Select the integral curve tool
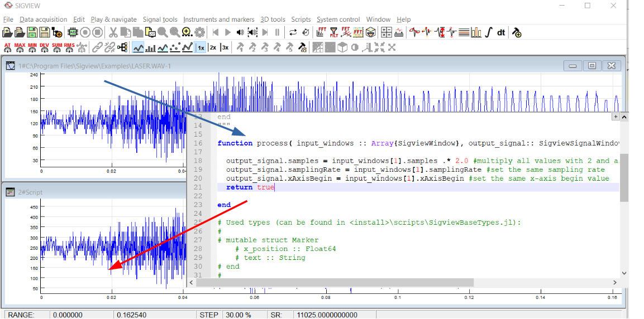Screen dimensions: 644x319 tap(488, 32)
